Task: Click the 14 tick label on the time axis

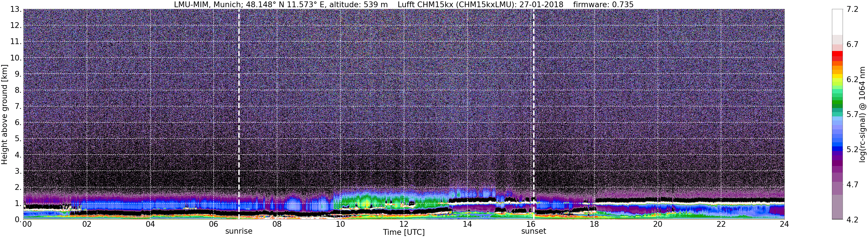Action: 467,224
